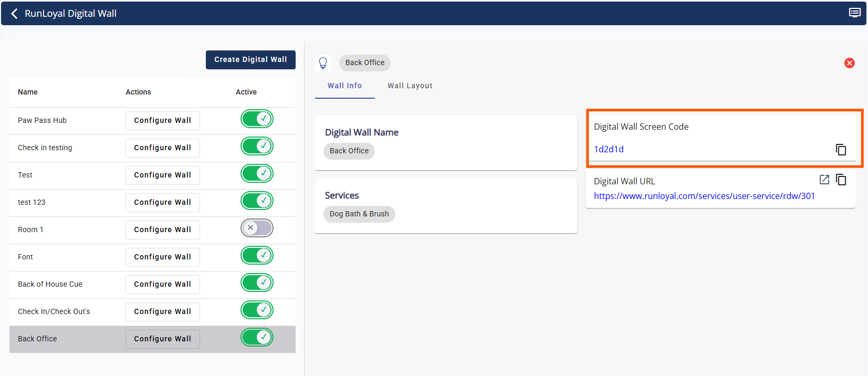The width and height of the screenshot is (868, 376).
Task: Select the Back Office row name
Action: [37, 339]
